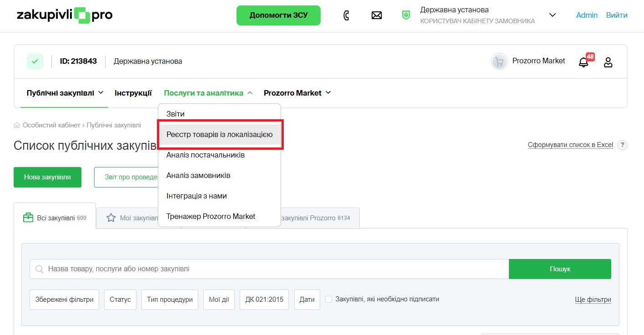Click the zakupivli.pro logo

pos(65,15)
